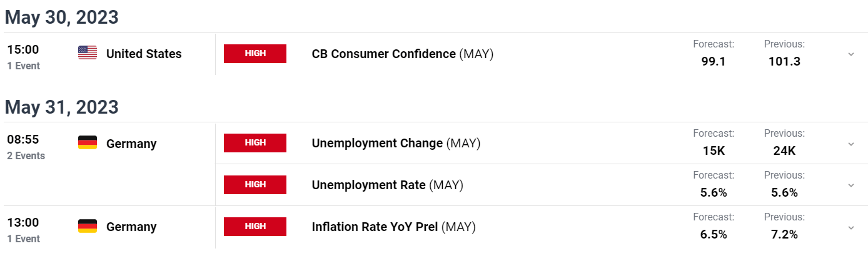This screenshot has height=256, width=868.
Task: Select the May 31, 2023 date header
Action: 61,107
